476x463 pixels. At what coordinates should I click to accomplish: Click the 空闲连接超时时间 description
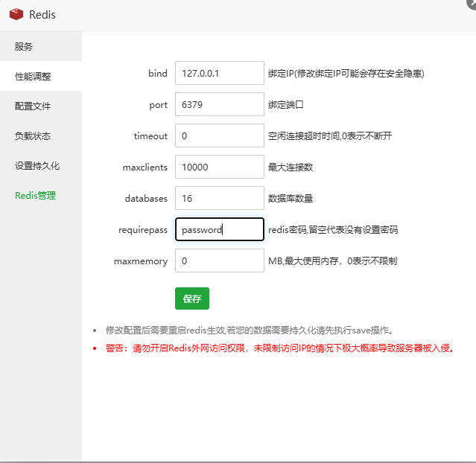point(330,136)
